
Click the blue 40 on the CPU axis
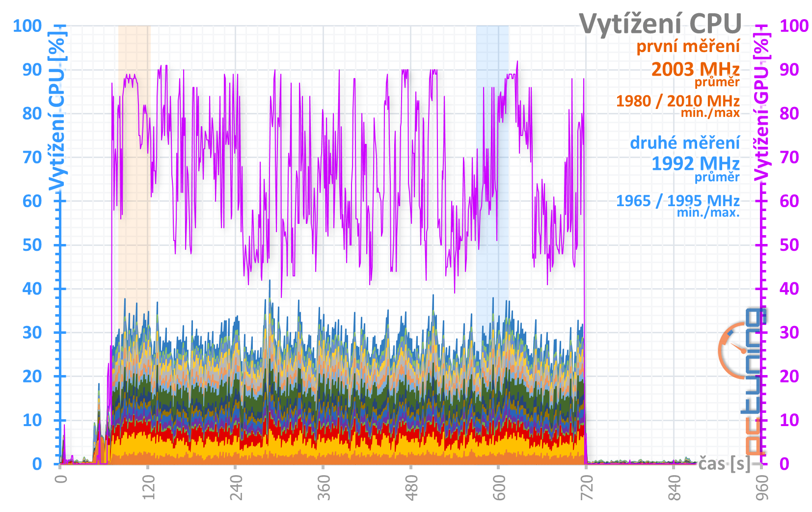[x=32, y=289]
